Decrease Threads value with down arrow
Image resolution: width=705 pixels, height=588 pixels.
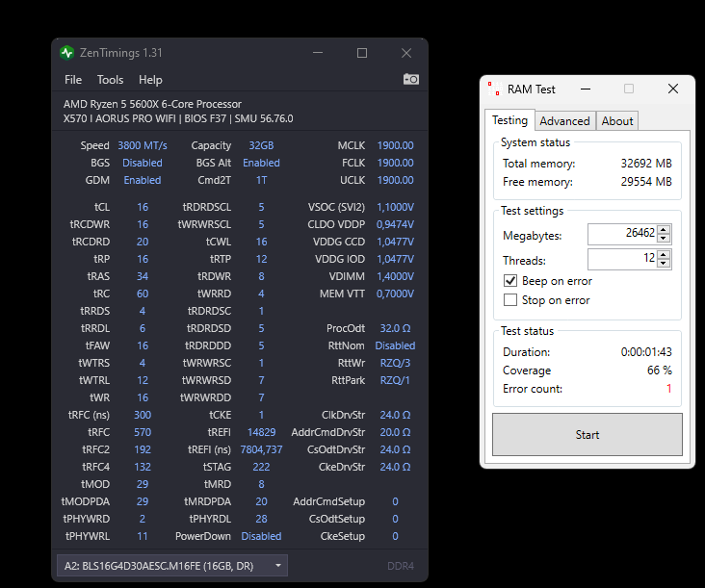point(664,264)
